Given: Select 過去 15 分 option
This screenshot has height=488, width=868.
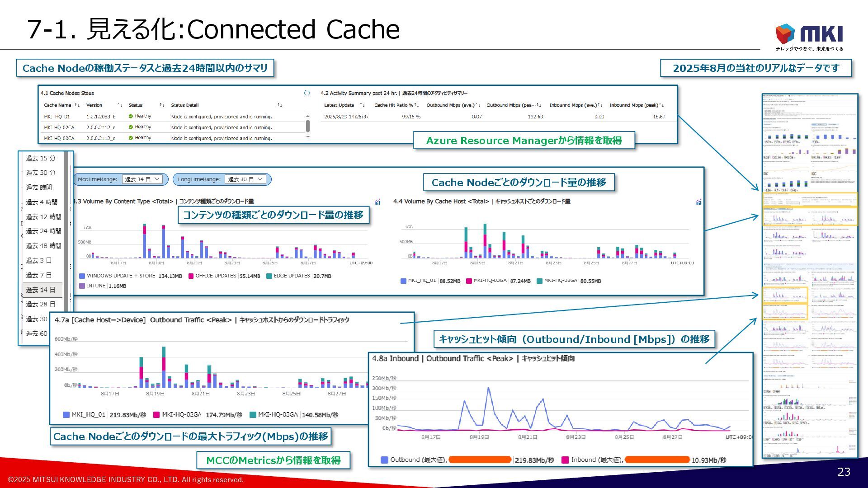Looking at the screenshot, I should (41, 158).
